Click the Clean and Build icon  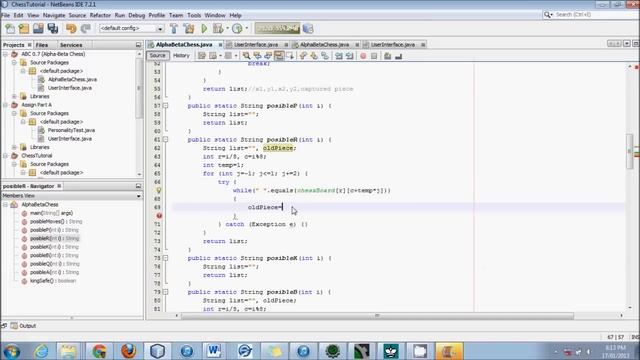click(189, 29)
